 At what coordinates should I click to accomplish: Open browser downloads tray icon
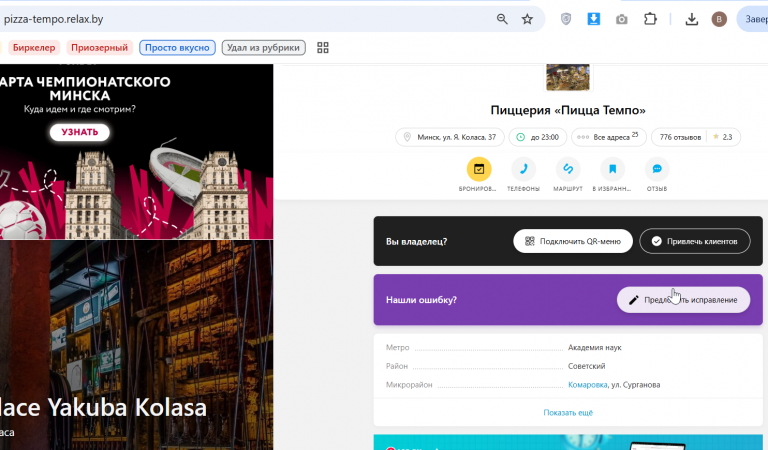point(692,19)
